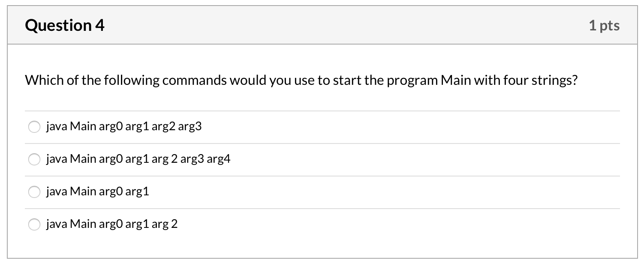Screen dimensions: 644x269
Task: Click the divider below the question text
Action: tap(322, 111)
